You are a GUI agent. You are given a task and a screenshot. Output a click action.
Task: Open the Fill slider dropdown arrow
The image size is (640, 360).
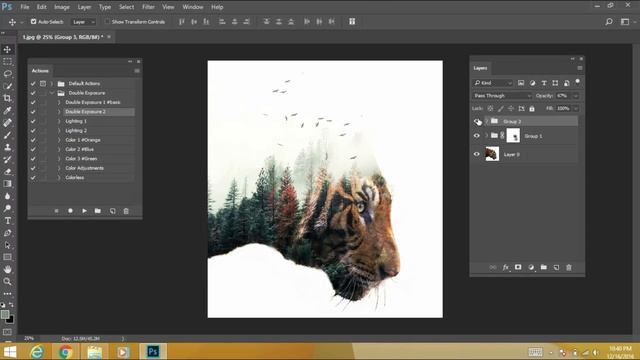click(576, 109)
